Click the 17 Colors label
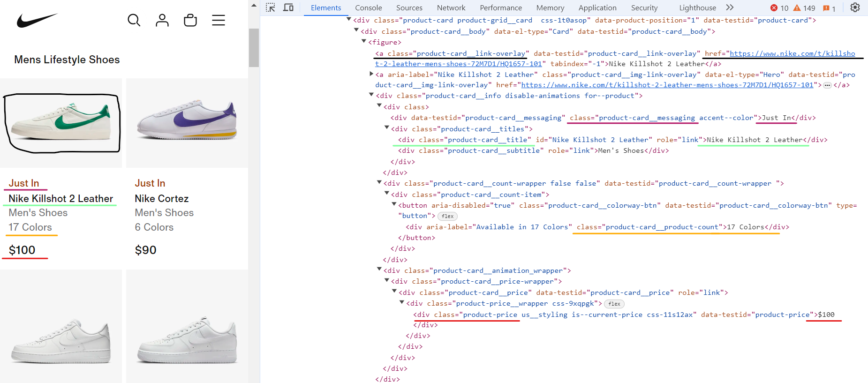The height and width of the screenshot is (383, 868). [30, 227]
